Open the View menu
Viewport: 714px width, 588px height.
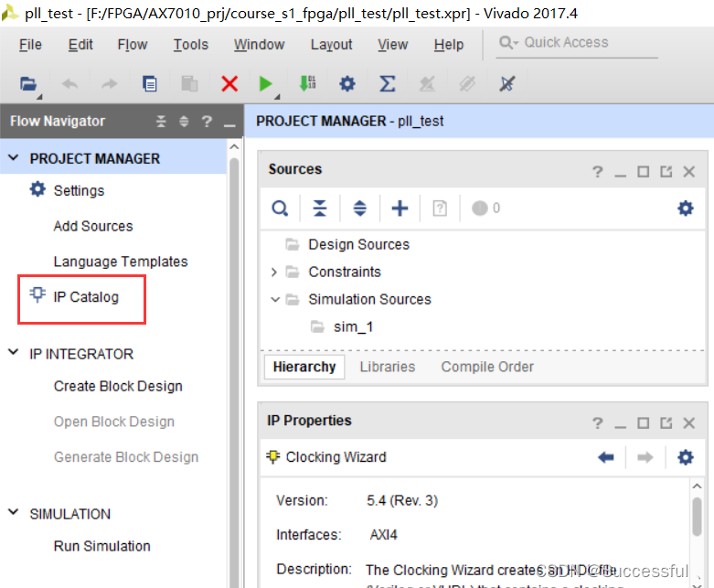[x=392, y=45]
